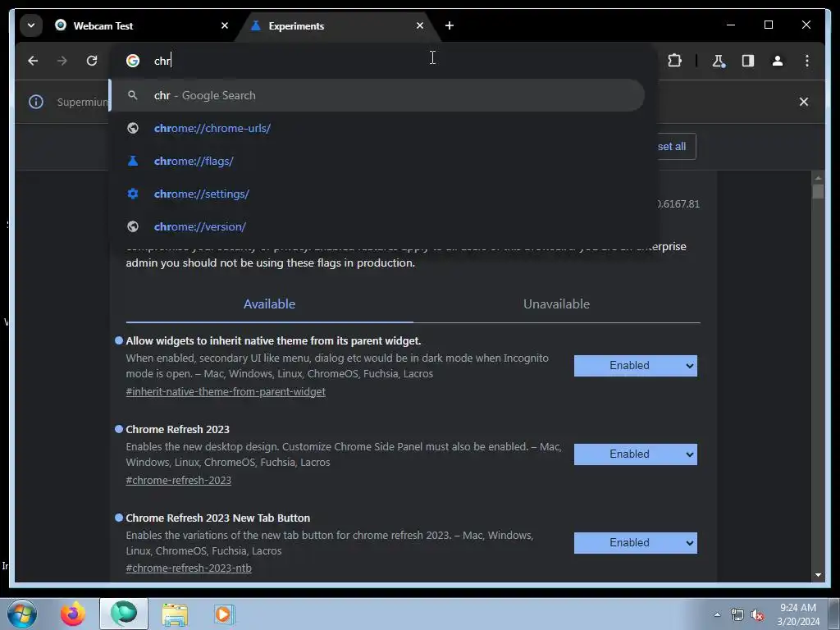Switch to the Unavailable flags tab
Screen dimensions: 840x630
click(557, 304)
